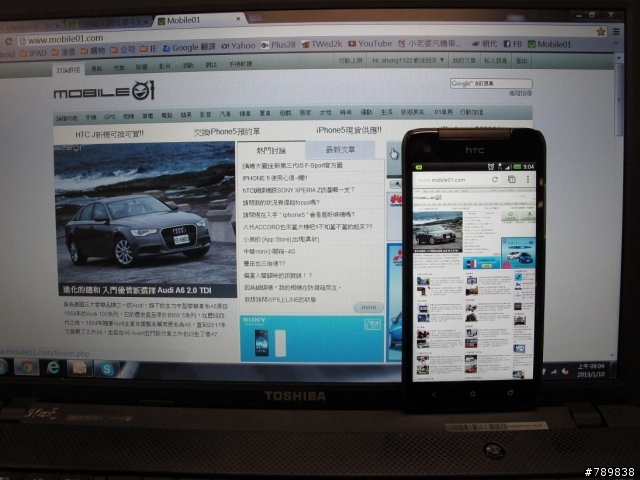Launch Internet Explorer from the taskbar
Viewport: 640px width, 480px height.
coord(53,368)
